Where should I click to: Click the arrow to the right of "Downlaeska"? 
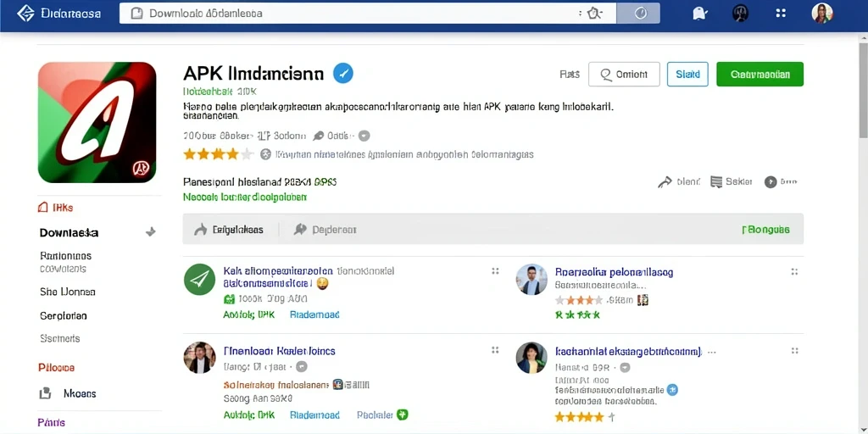pyautogui.click(x=150, y=232)
